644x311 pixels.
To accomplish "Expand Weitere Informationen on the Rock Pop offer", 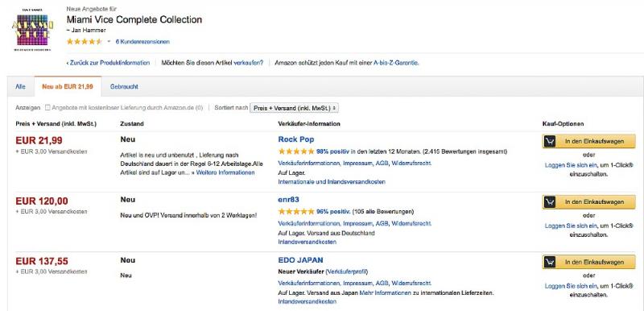I will (x=225, y=172).
